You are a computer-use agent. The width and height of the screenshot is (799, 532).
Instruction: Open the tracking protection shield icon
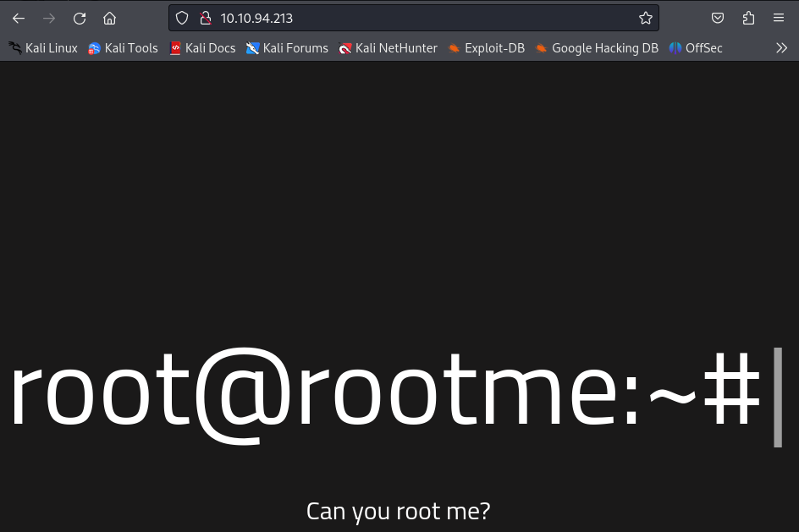(x=182, y=19)
